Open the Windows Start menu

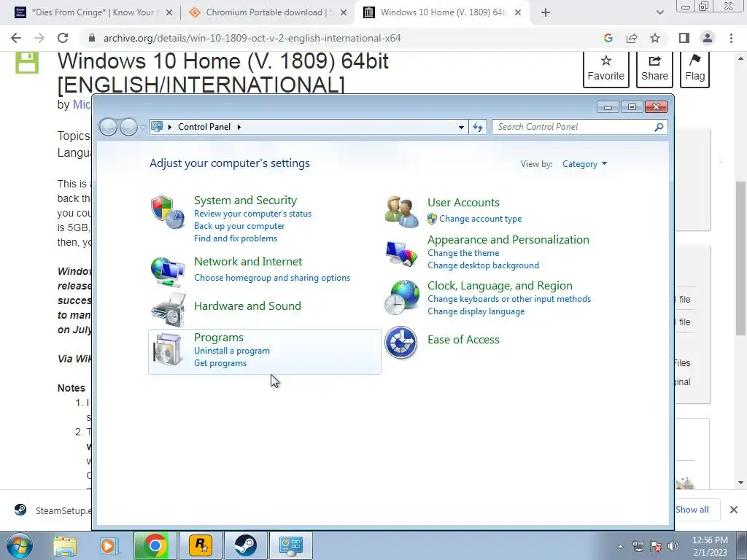[x=20, y=545]
